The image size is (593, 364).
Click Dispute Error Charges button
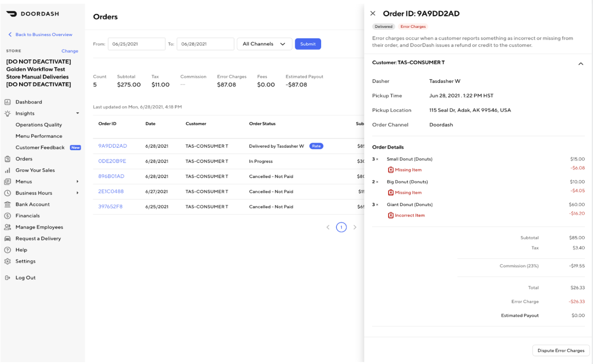pos(561,351)
